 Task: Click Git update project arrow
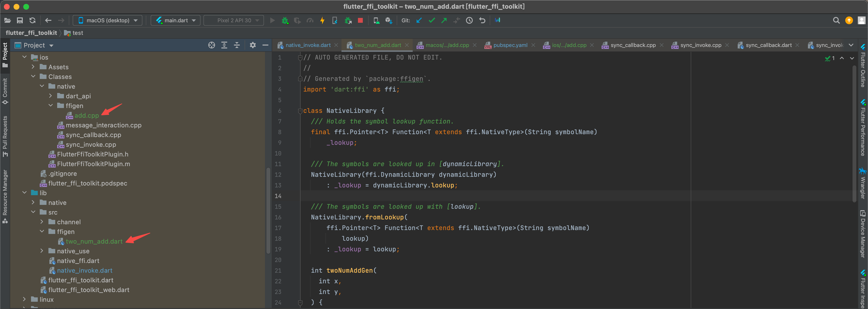(x=419, y=21)
